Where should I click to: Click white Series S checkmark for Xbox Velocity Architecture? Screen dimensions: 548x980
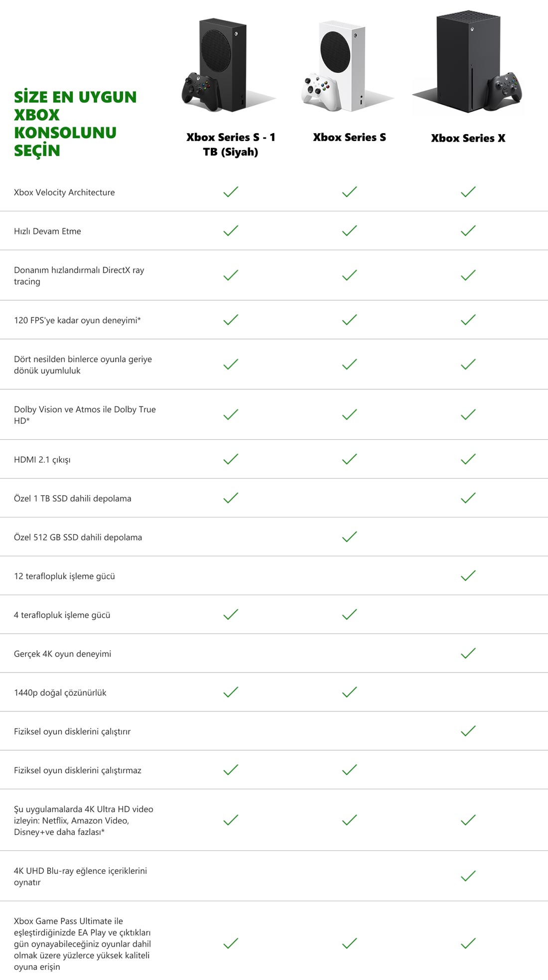tap(350, 192)
